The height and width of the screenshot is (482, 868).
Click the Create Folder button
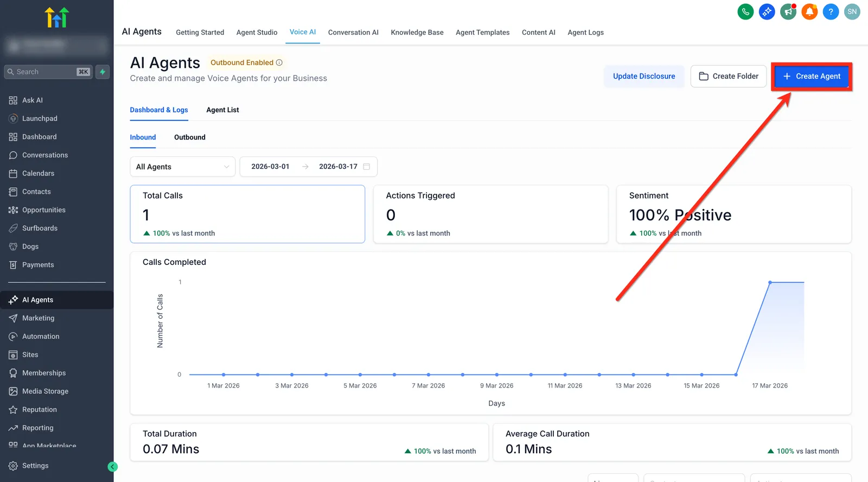pyautogui.click(x=729, y=76)
